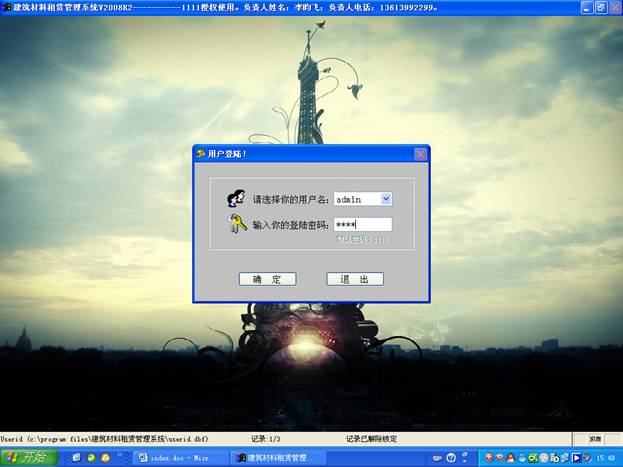
Task: Click the key icon beside password label
Action: pyautogui.click(x=237, y=224)
